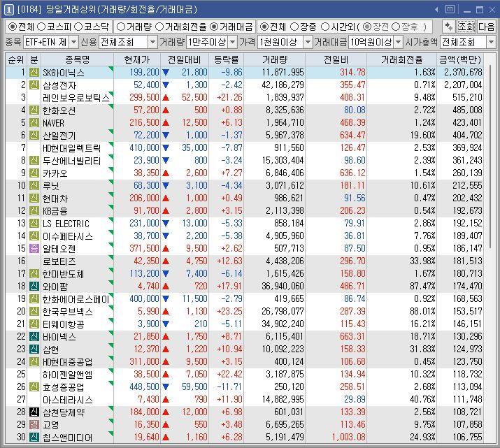Click the 증 badge on 알테오젠 row

pyautogui.click(x=34, y=249)
